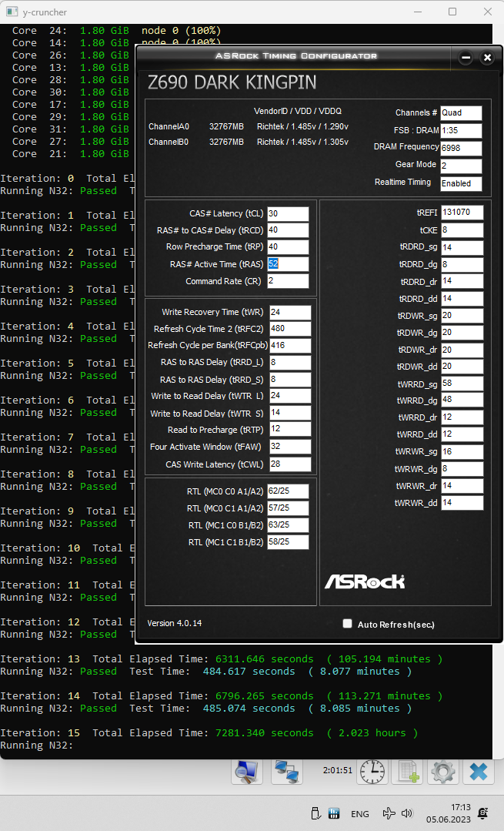Click the ChannelA0 32767MB row
This screenshot has height=831, width=504.
point(249,126)
